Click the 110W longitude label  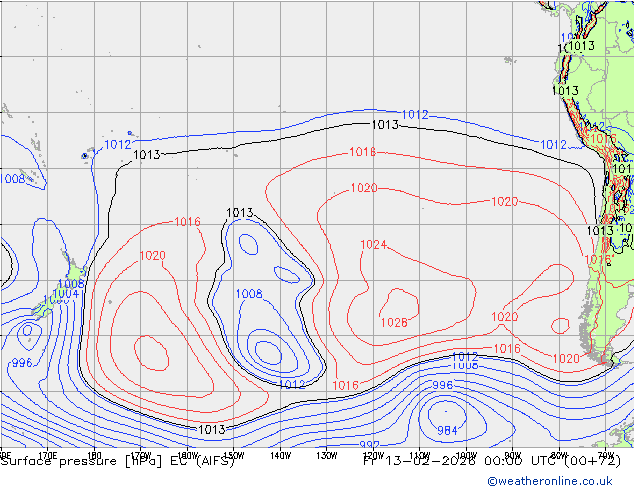420,456
